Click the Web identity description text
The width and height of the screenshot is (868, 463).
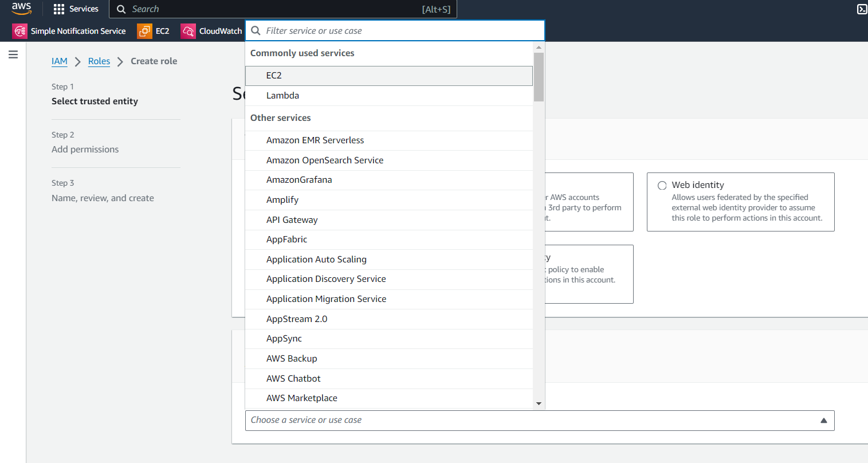tap(747, 208)
